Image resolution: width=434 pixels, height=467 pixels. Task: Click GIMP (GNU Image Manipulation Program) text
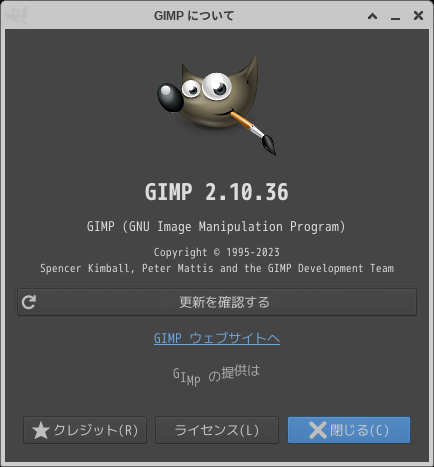216,227
